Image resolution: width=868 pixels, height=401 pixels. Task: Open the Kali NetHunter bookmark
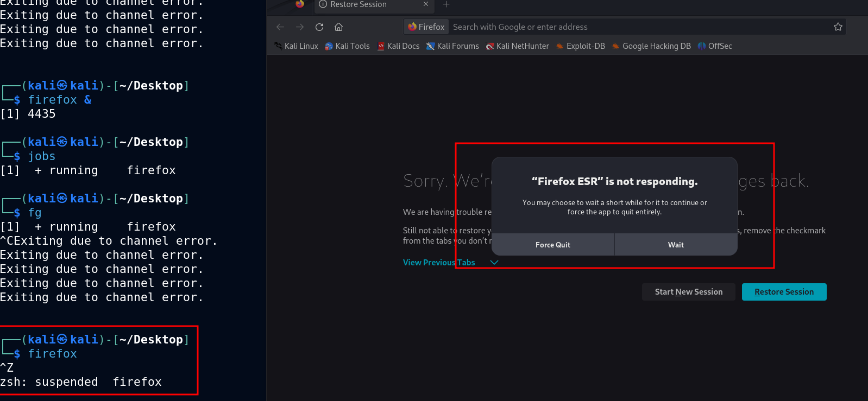[x=517, y=46]
